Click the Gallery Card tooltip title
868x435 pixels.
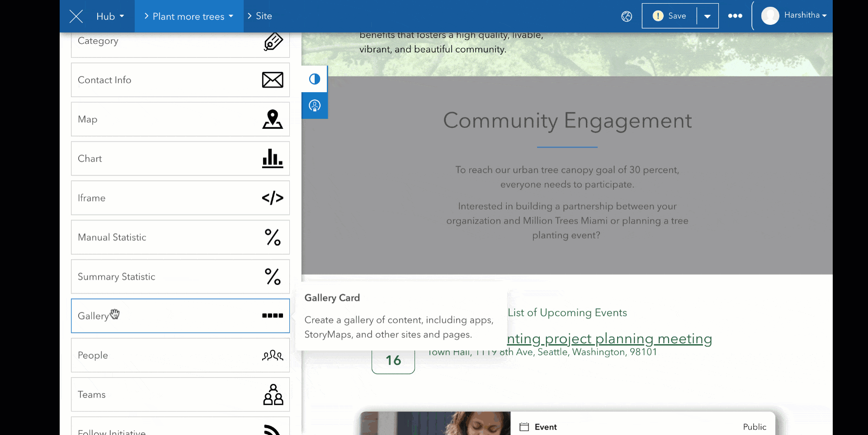[332, 298]
